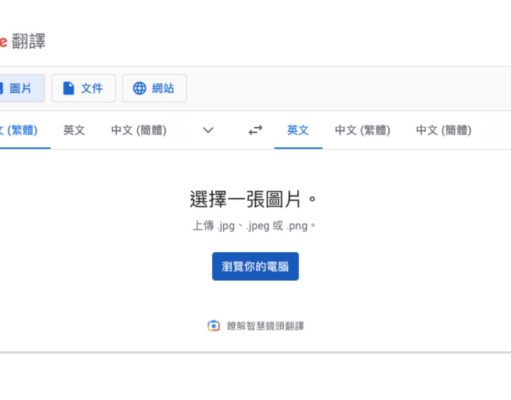Select 英文 as source language
The width and height of the screenshot is (511, 400).
(74, 130)
